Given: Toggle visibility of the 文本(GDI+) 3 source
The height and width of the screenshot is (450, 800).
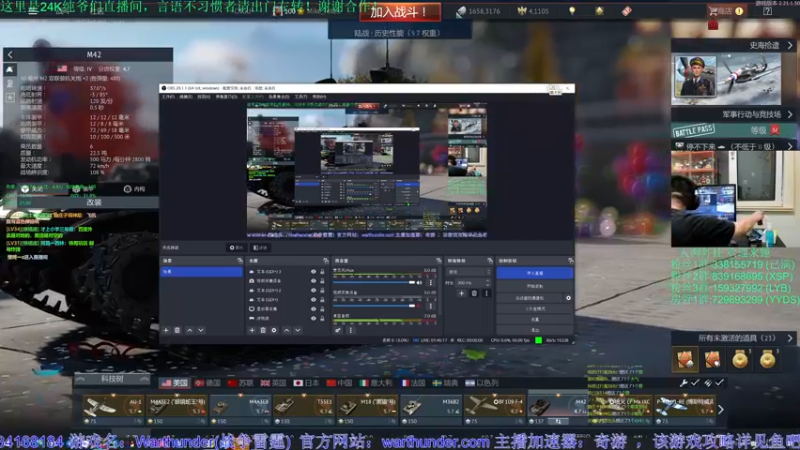Looking at the screenshot, I should (313, 272).
